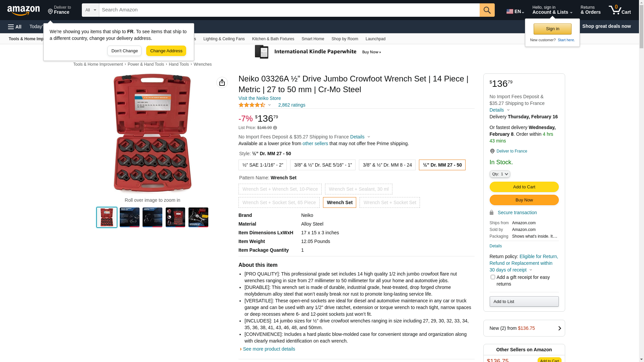644x362 pixels.
Task: Click the search magnifier button
Action: tap(487, 10)
